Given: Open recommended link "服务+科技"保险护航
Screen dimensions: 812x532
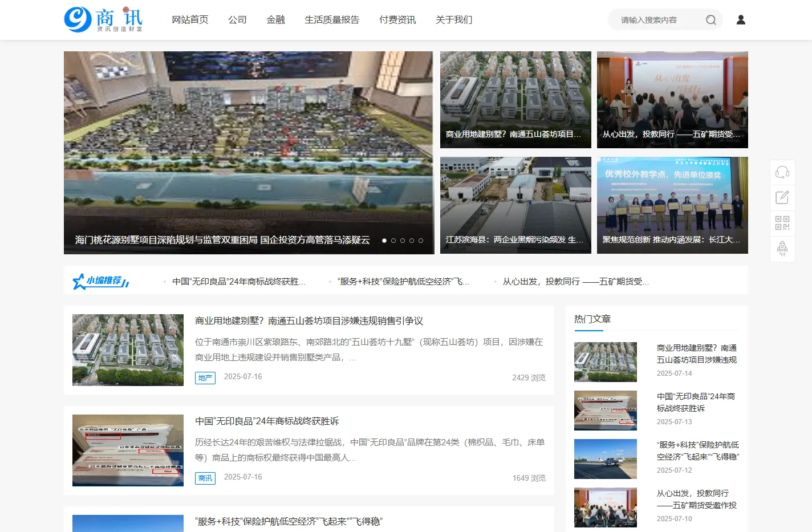Looking at the screenshot, I should pyautogui.click(x=403, y=282).
